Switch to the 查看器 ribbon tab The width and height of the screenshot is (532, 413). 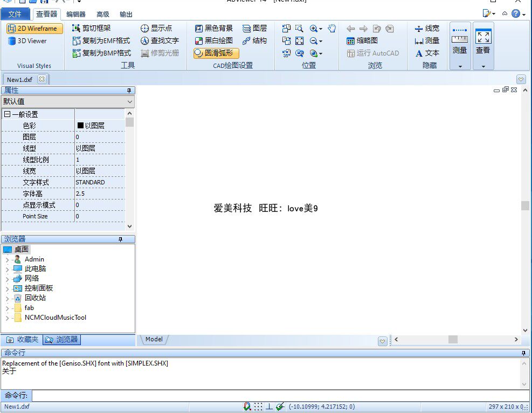pos(46,14)
